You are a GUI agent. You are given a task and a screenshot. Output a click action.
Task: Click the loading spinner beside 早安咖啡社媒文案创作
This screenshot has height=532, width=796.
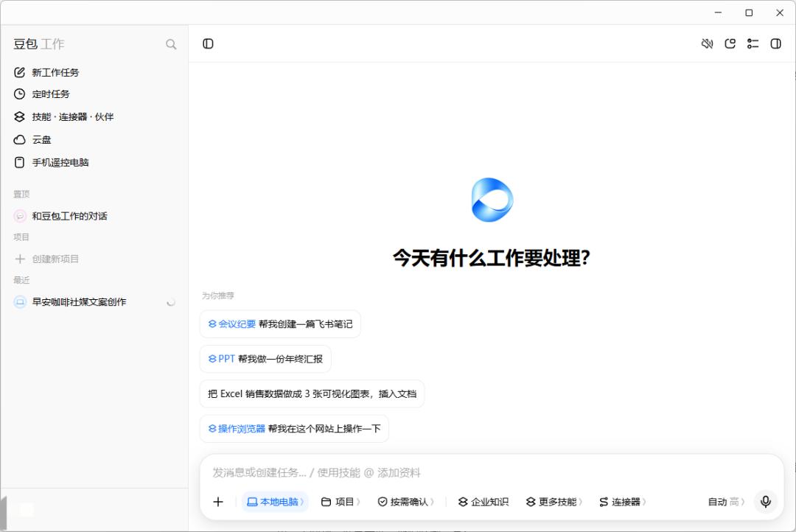(x=171, y=303)
